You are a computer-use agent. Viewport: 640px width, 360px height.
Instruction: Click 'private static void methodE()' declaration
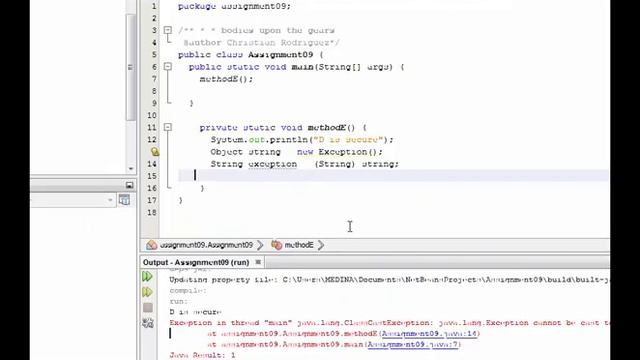point(283,127)
